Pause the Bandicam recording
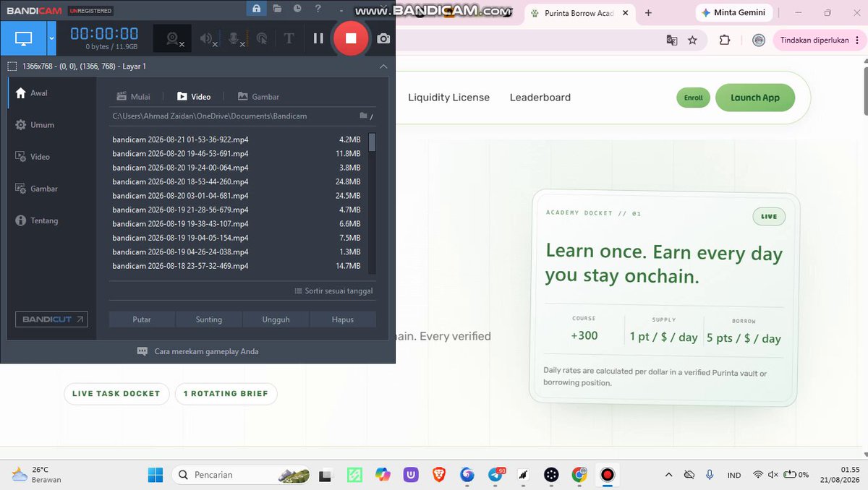 click(x=318, y=38)
